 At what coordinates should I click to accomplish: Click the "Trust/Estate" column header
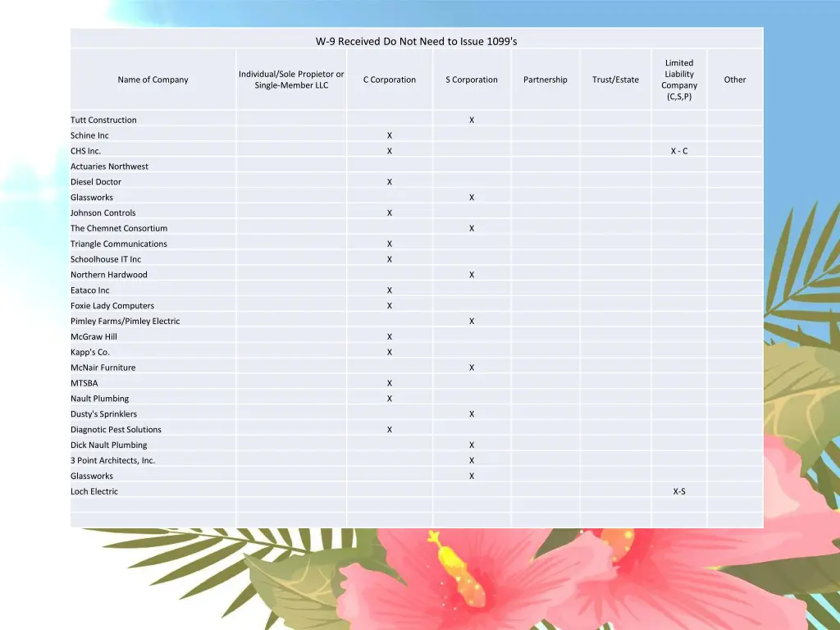click(x=615, y=80)
